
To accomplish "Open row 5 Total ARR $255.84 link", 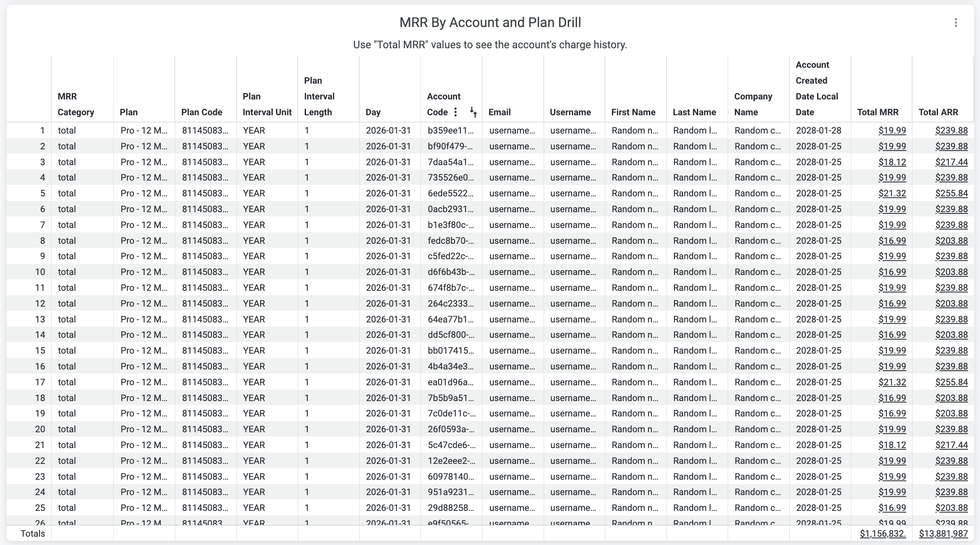I will click(x=951, y=193).
